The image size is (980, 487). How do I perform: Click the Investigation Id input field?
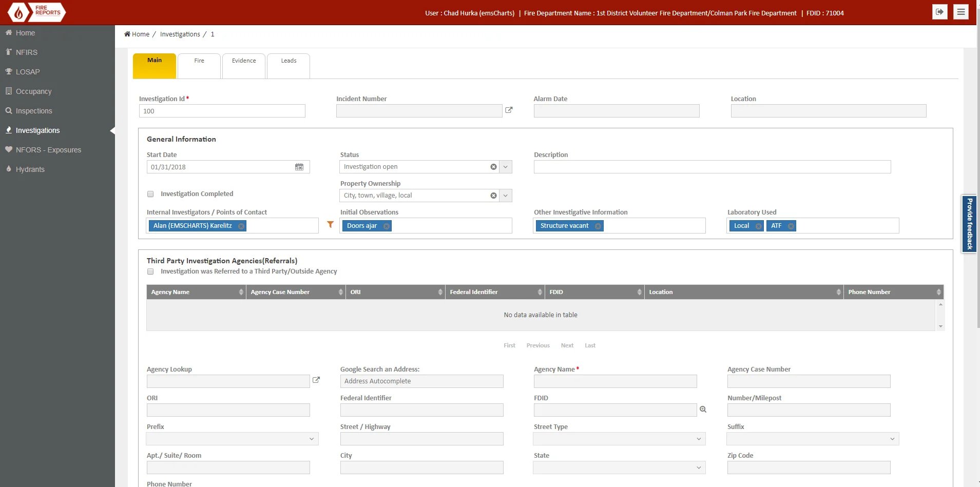coord(222,111)
